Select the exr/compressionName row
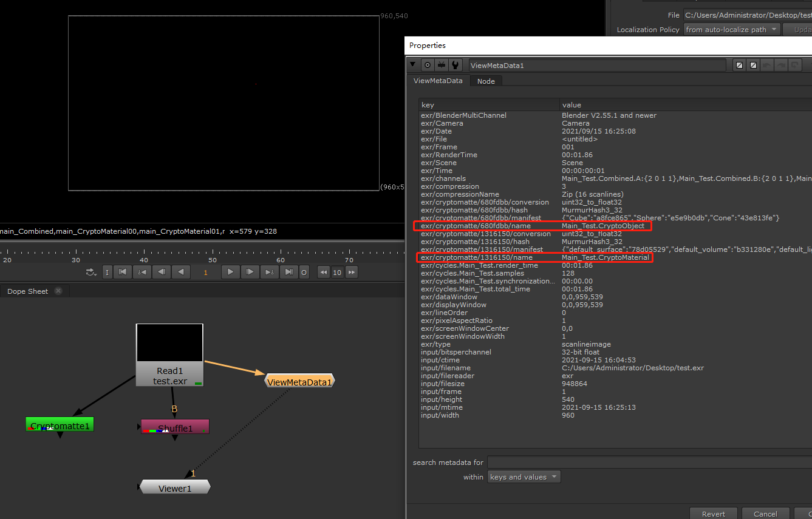 coord(615,194)
